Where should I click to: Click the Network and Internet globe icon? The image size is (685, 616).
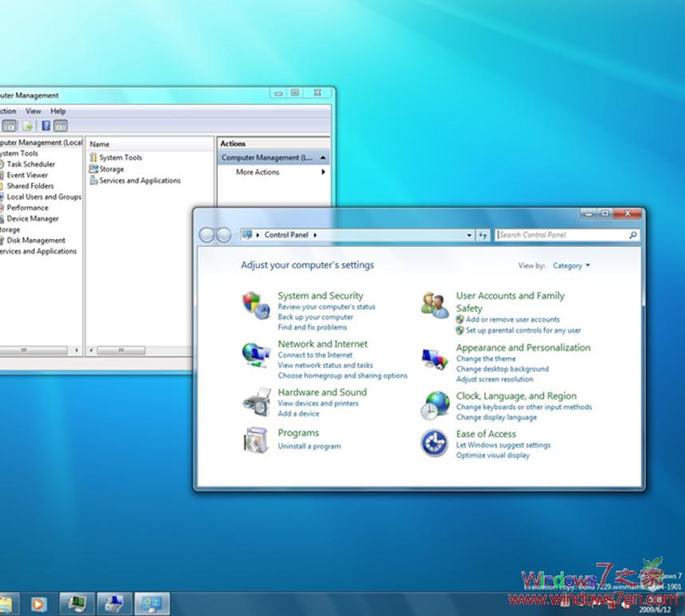(x=254, y=353)
